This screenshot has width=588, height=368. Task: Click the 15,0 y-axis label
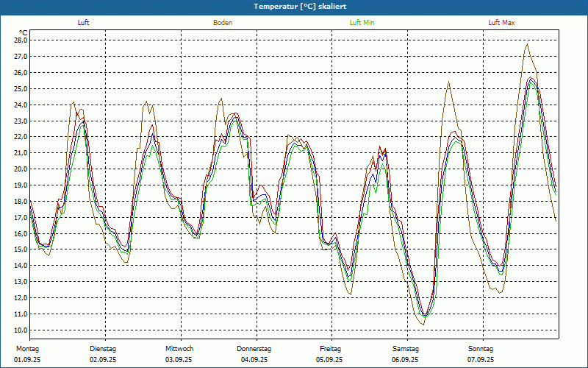(x=21, y=250)
